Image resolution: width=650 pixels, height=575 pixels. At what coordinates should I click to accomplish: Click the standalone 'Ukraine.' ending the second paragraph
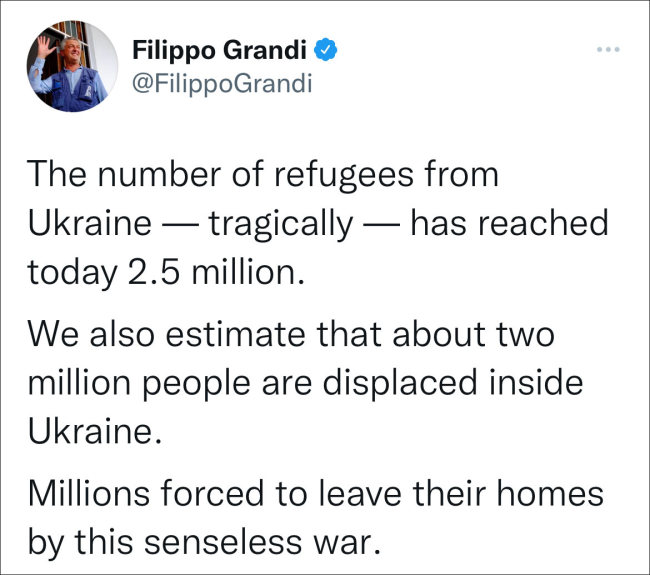(95, 431)
